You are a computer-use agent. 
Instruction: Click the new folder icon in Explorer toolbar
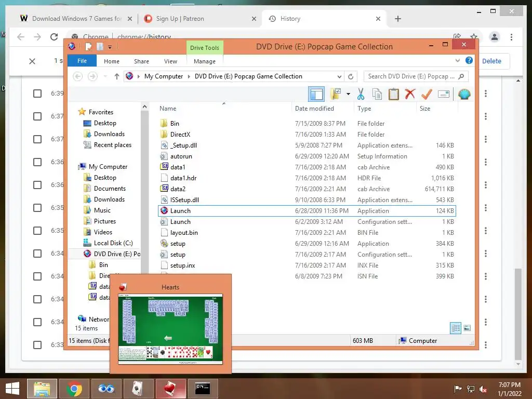tap(336, 94)
